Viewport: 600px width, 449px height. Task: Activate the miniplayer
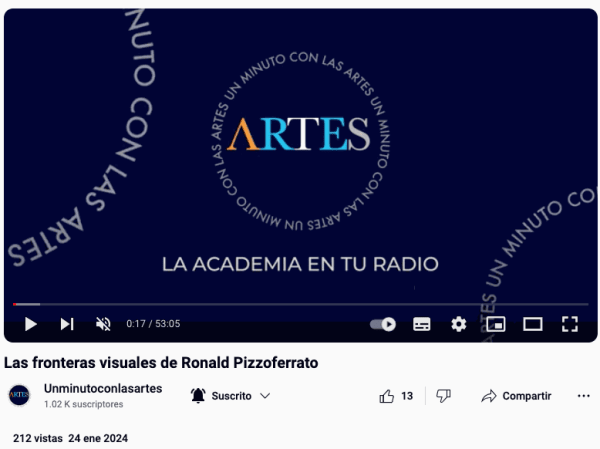tap(496, 324)
